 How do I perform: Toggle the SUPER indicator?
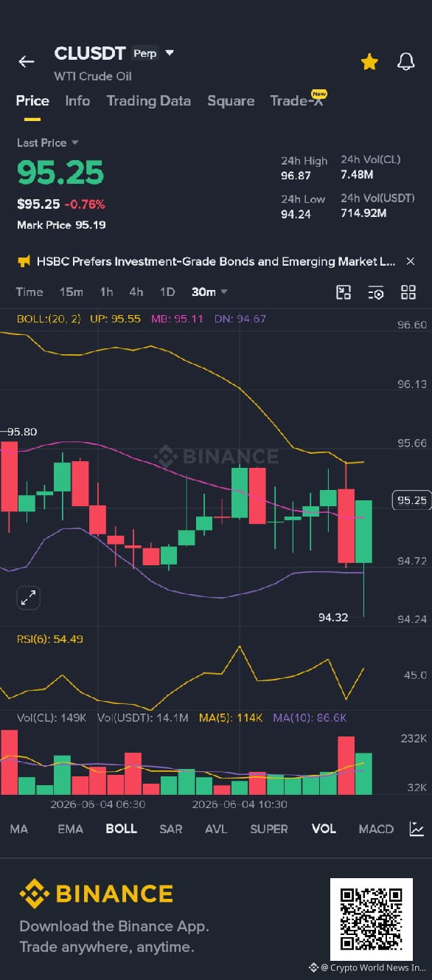click(269, 829)
